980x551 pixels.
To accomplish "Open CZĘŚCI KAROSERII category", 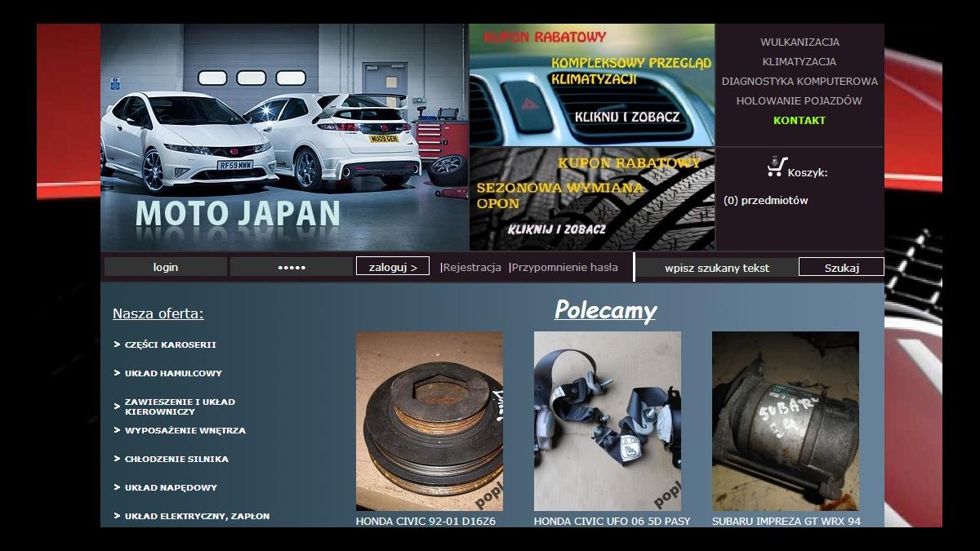I will click(170, 344).
